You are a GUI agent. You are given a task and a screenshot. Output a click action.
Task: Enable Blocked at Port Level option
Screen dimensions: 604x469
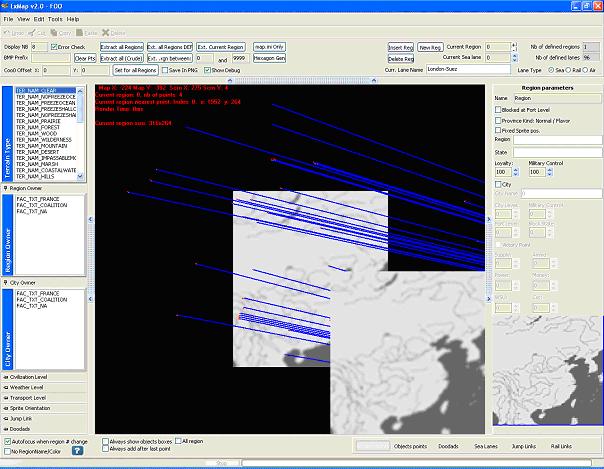tap(500, 109)
